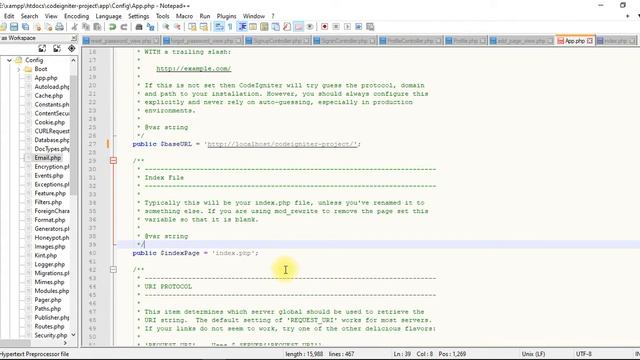This screenshot has width=640, height=360.
Task: Click Expand All icon in workspace panel
Action: 42,49
